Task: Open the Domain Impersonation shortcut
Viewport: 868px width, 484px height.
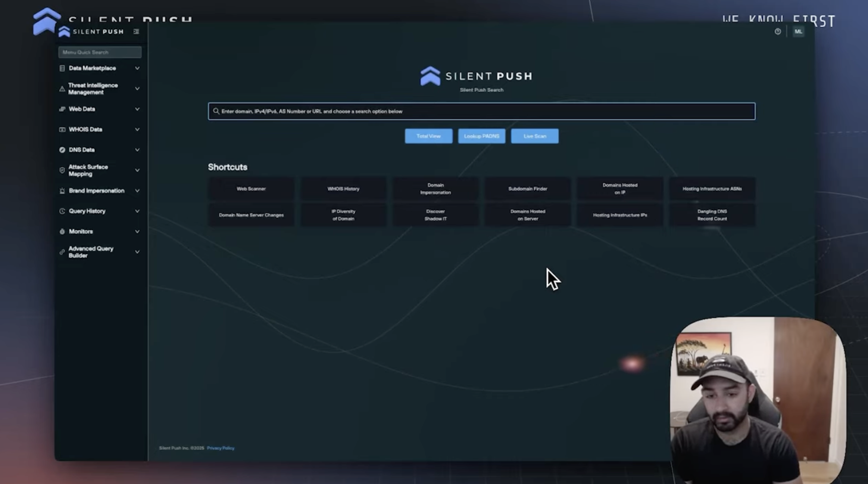Action: click(x=436, y=189)
